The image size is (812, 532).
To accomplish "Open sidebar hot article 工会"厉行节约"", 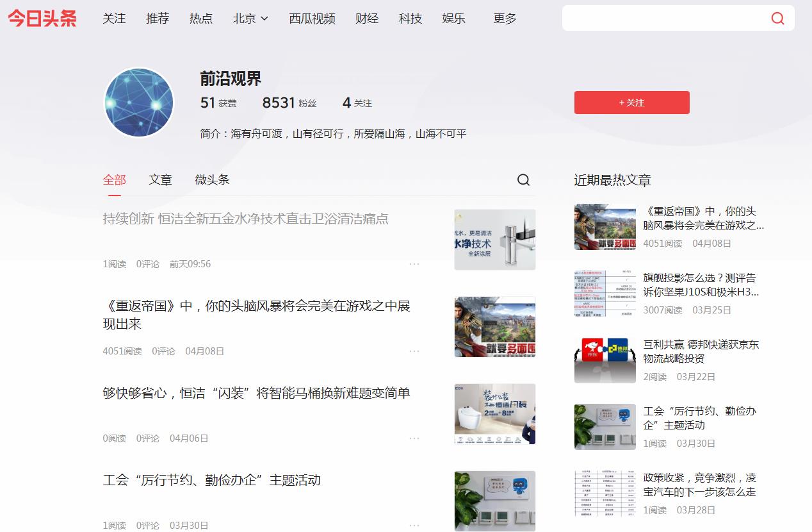I will pyautogui.click(x=700, y=419).
